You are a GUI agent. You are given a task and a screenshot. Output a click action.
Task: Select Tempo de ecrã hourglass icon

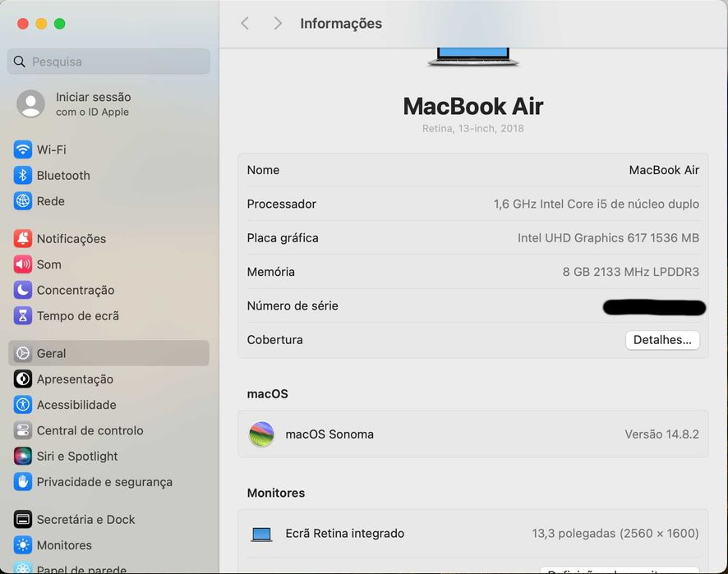click(23, 315)
